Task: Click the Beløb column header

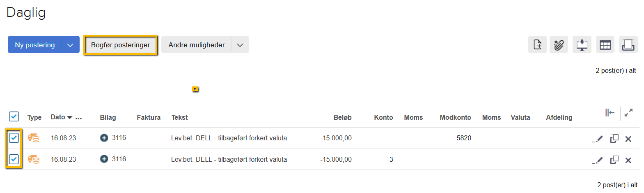Action: pos(342,117)
